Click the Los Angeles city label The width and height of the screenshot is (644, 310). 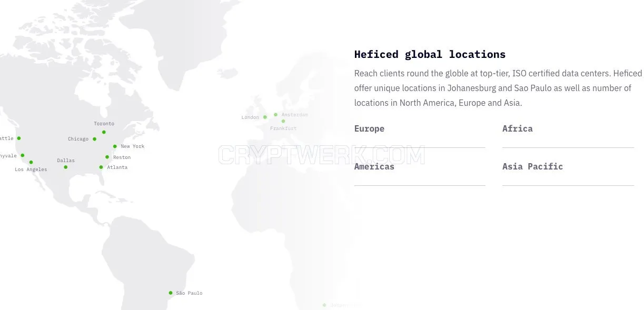[x=31, y=169]
